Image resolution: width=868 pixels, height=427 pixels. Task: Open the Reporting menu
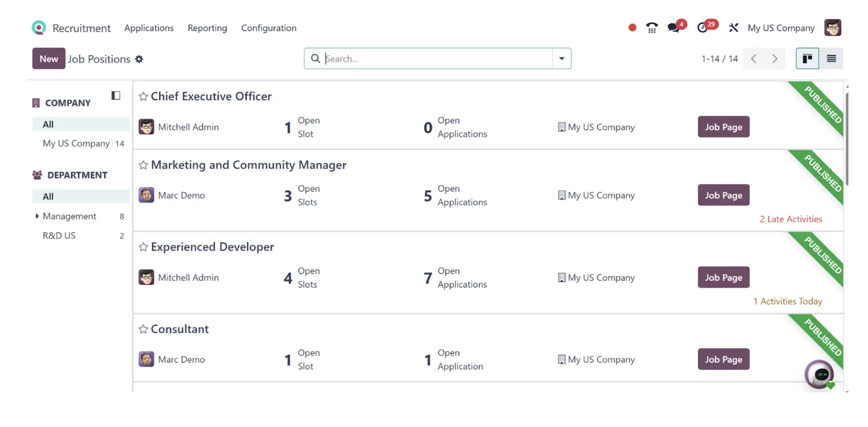[x=207, y=28]
